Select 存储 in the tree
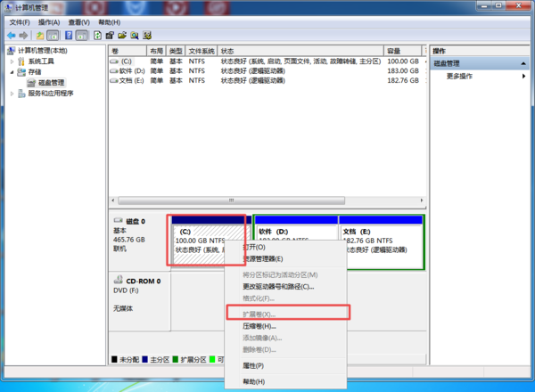The image size is (535, 392). (x=35, y=72)
